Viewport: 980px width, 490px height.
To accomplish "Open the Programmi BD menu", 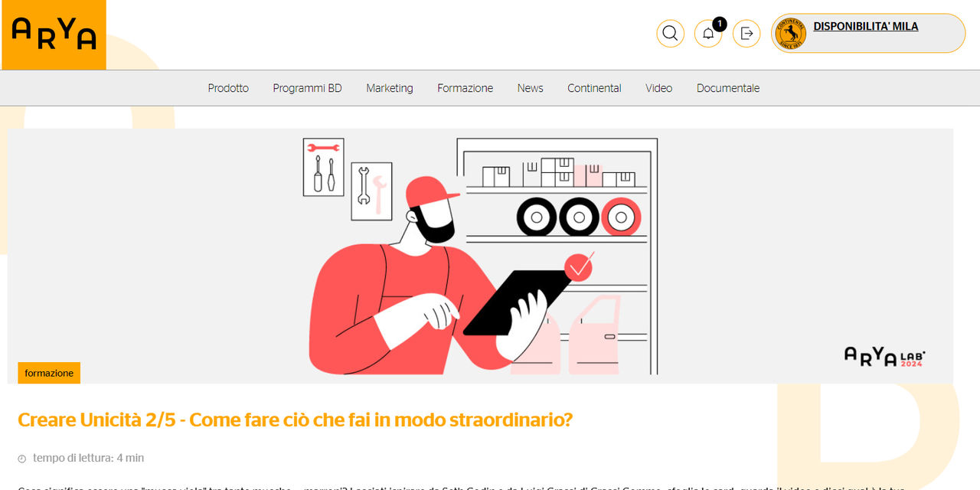I will tap(307, 88).
